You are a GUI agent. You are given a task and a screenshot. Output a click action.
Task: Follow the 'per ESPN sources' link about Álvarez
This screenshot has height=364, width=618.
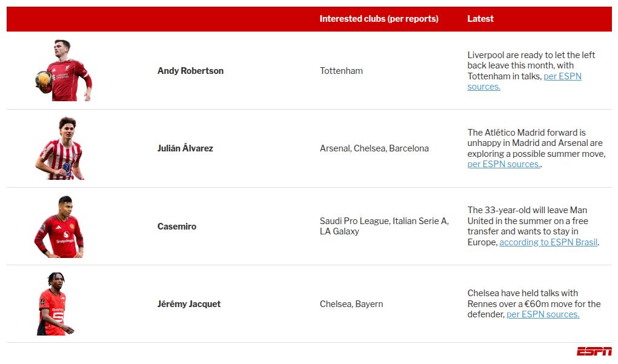(503, 164)
